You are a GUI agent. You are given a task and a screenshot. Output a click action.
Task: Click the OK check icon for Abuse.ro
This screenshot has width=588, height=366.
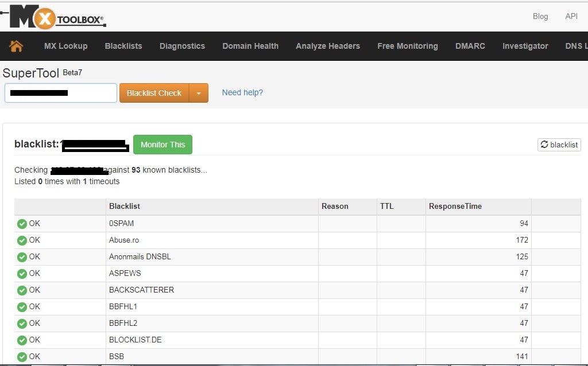point(22,240)
